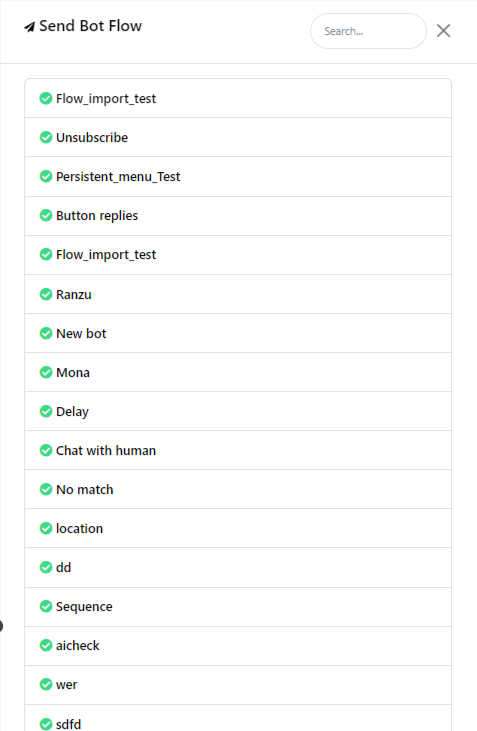Click the check icon beside Mona
Viewport: 477px width, 731px height.
pos(46,372)
